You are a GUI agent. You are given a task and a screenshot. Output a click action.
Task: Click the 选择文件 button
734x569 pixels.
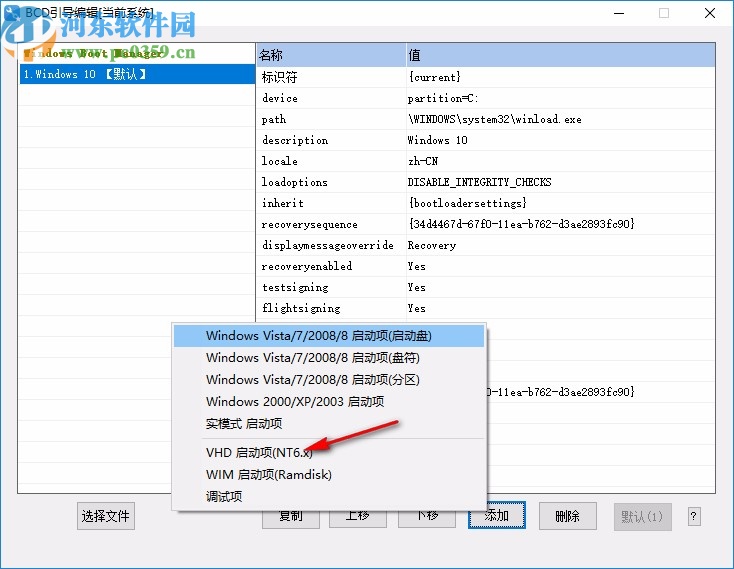pos(106,516)
